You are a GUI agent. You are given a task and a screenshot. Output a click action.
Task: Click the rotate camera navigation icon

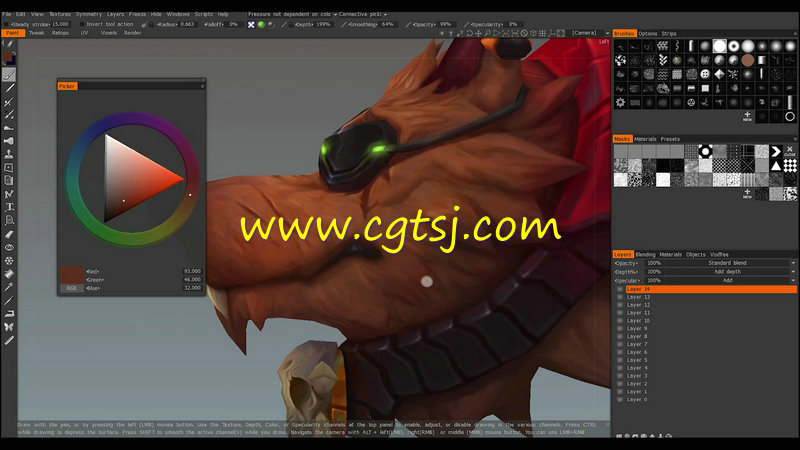point(469,33)
